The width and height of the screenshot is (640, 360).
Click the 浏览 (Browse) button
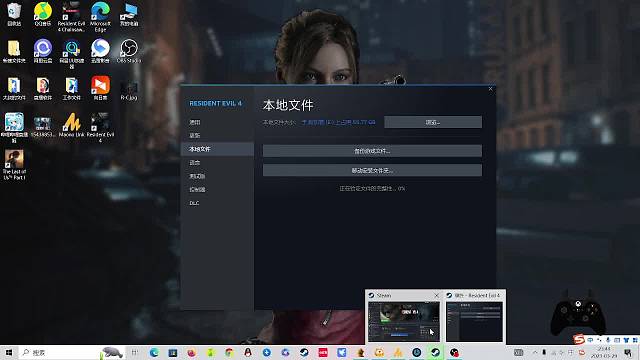(433, 122)
